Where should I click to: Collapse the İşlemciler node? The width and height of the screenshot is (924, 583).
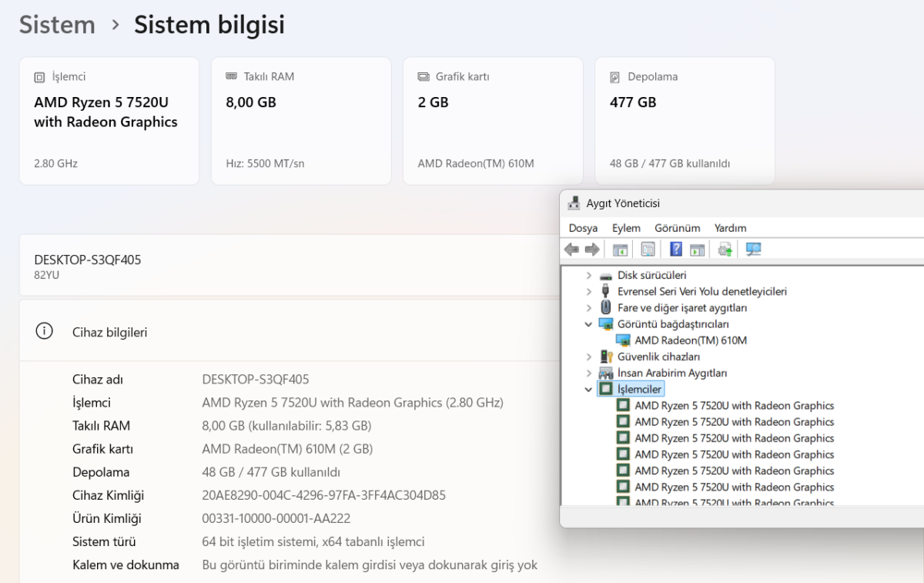(x=589, y=389)
